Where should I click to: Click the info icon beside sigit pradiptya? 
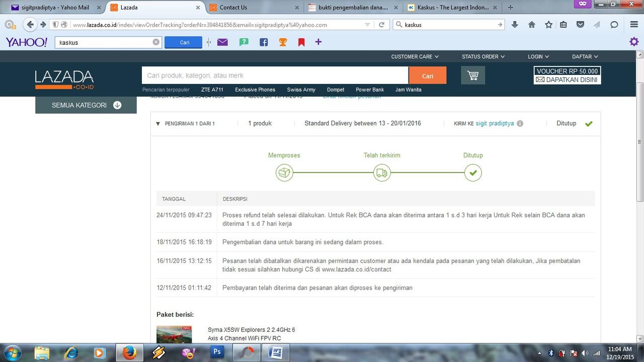[520, 124]
